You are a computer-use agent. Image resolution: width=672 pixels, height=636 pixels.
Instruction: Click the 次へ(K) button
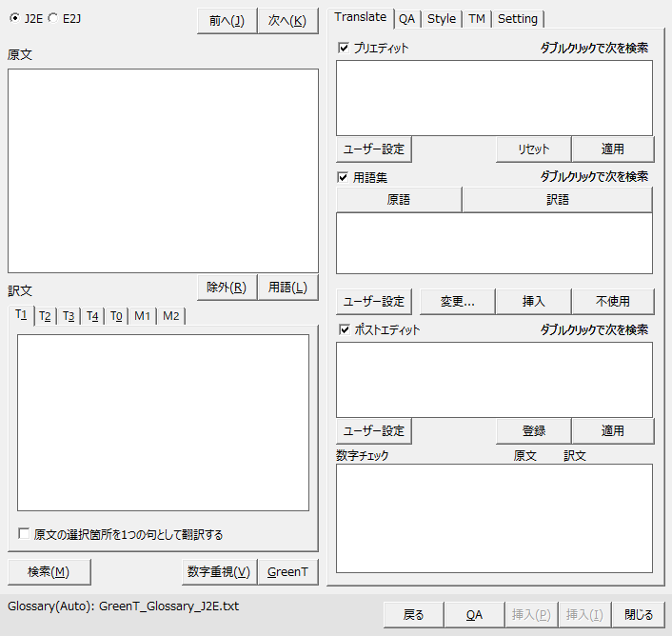[x=287, y=21]
